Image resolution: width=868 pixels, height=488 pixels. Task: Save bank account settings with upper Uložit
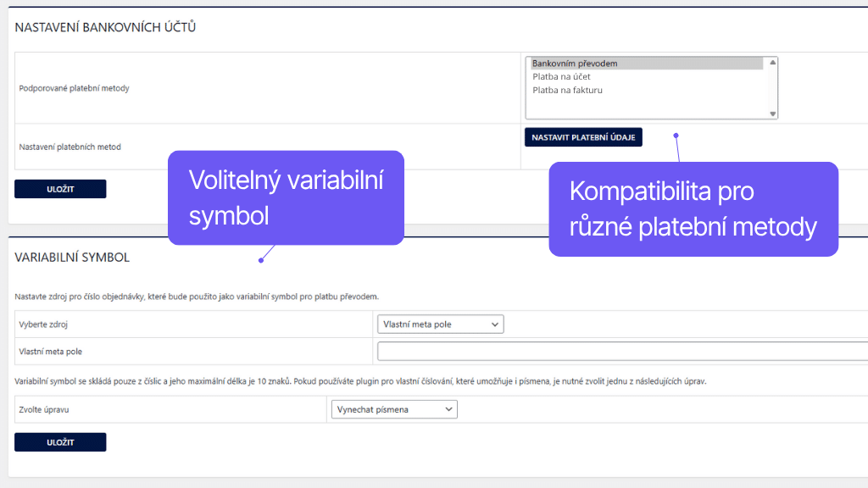(60, 189)
